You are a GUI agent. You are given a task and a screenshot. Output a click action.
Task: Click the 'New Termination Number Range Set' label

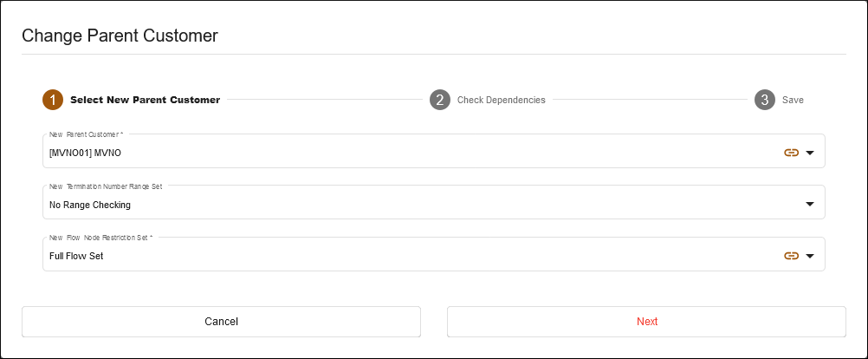(106, 186)
